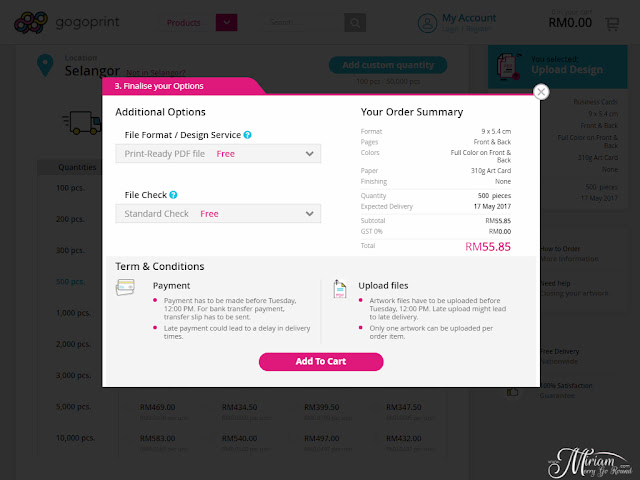Click the My Account user icon
Viewport: 640px width, 480px height.
click(x=427, y=23)
